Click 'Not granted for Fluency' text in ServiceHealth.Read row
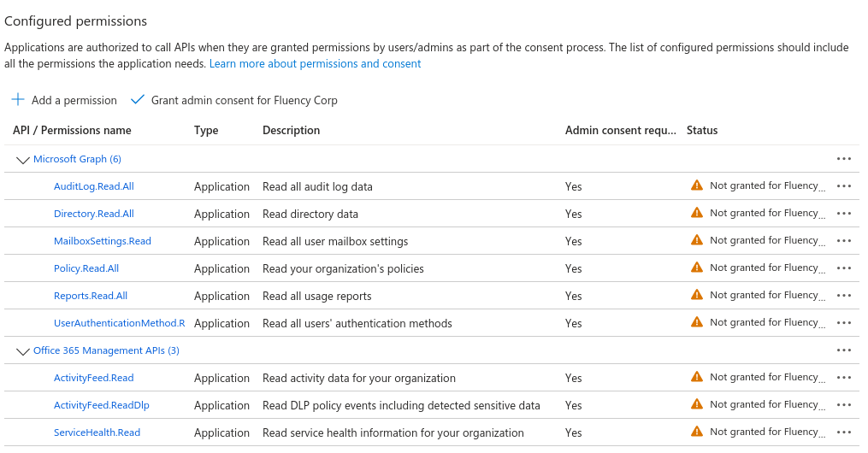The image size is (868, 453). (x=767, y=432)
